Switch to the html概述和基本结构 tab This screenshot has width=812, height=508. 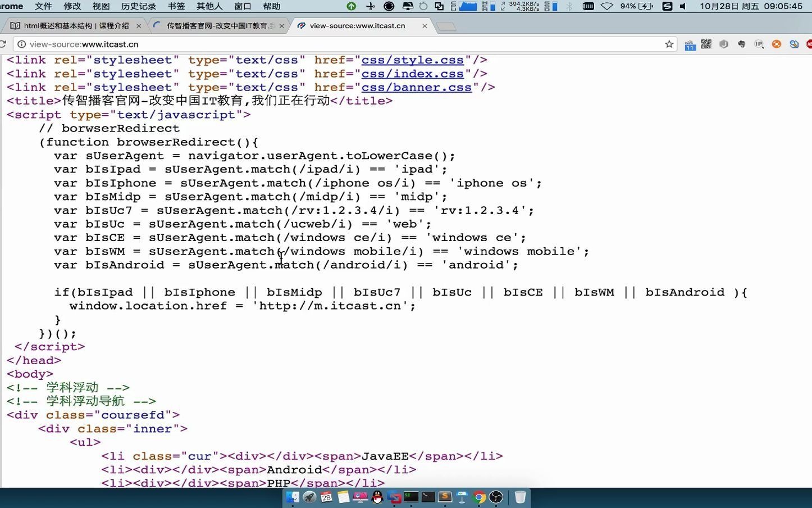76,26
